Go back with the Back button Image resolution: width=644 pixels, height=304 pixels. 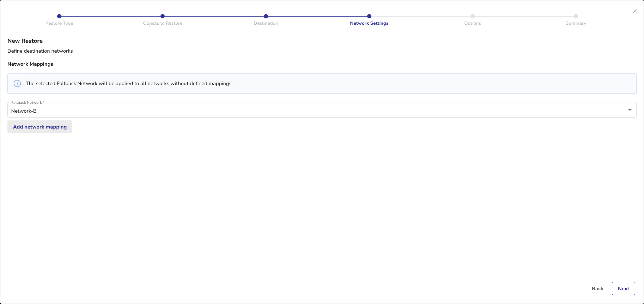597,288
